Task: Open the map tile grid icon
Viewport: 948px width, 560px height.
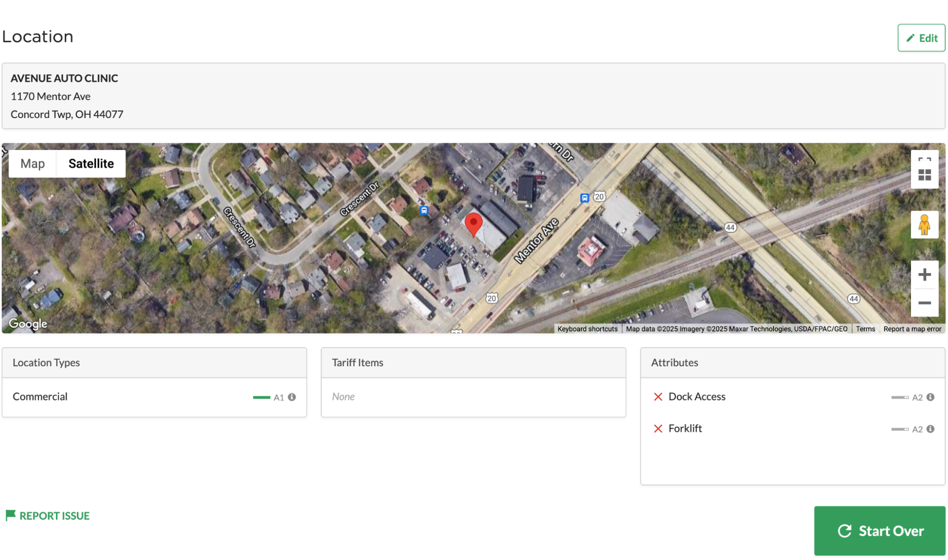Action: [924, 175]
